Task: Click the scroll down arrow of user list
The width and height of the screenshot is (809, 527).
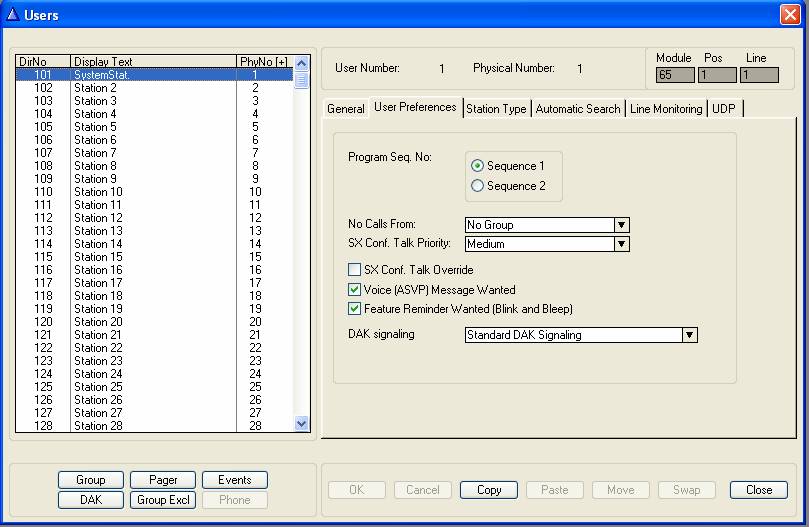Action: 301,424
